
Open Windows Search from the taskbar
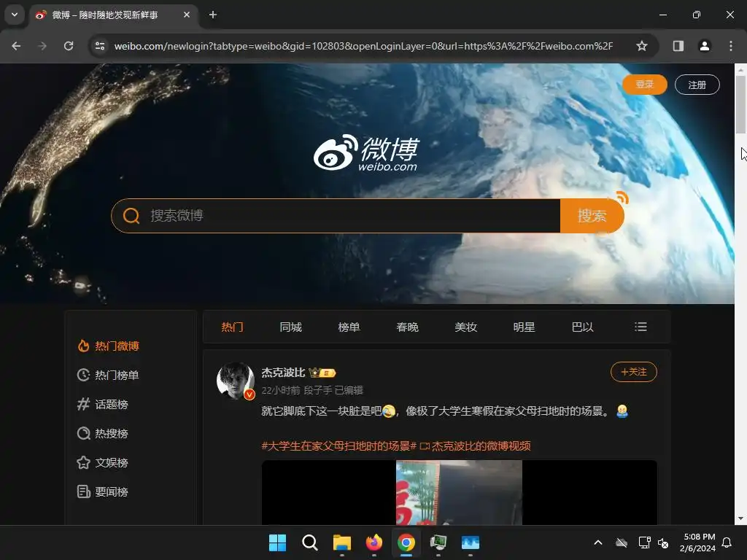309,542
